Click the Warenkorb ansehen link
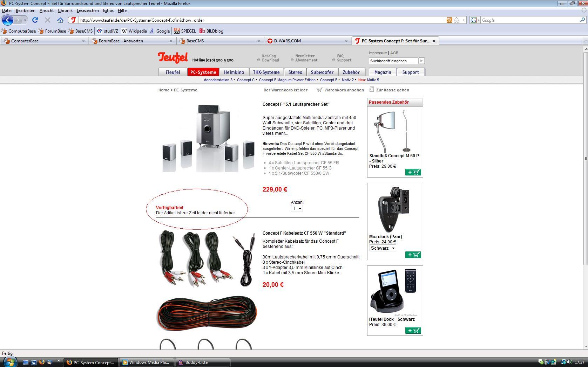This screenshot has height=367, width=588. pos(344,90)
